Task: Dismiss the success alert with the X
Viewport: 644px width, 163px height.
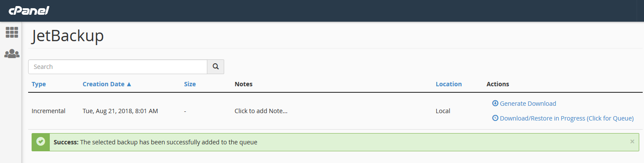Action: click(x=632, y=141)
